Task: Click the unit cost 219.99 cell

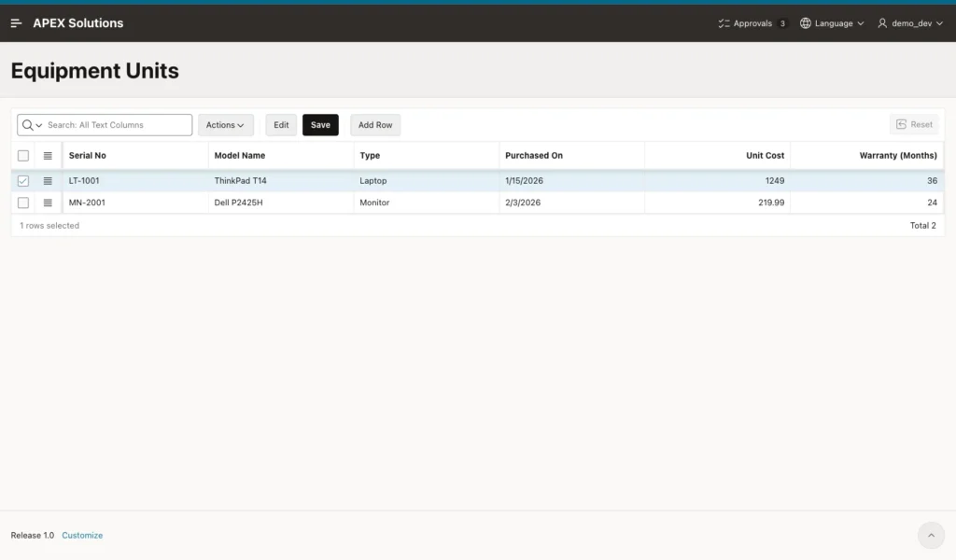Action: point(718,203)
